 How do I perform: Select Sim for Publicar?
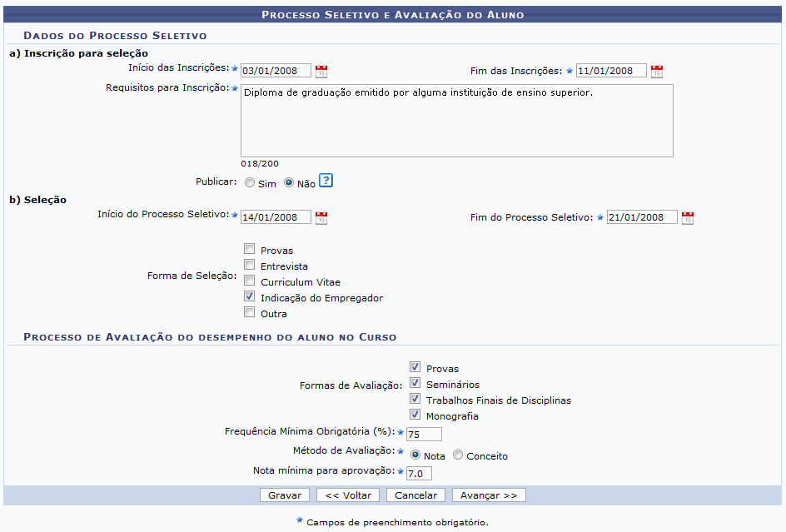250,183
